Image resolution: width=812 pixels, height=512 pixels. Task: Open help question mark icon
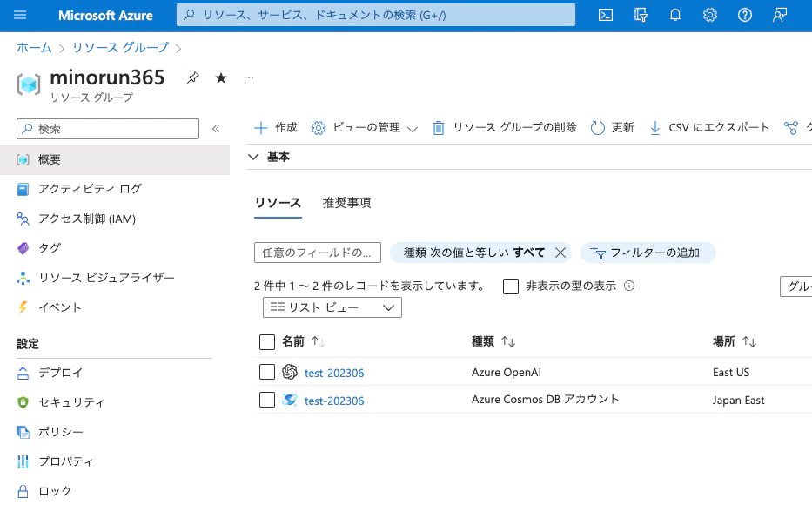[745, 15]
